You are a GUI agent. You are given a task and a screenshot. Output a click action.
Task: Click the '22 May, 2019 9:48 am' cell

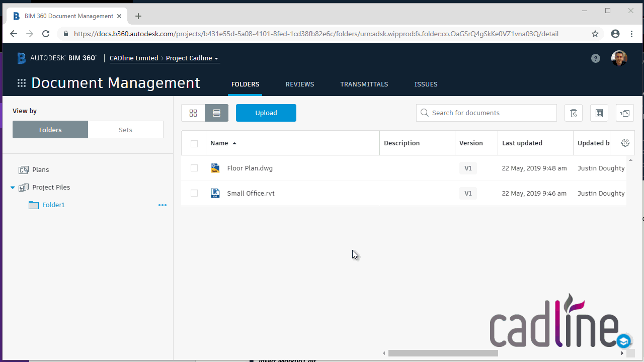click(x=534, y=168)
